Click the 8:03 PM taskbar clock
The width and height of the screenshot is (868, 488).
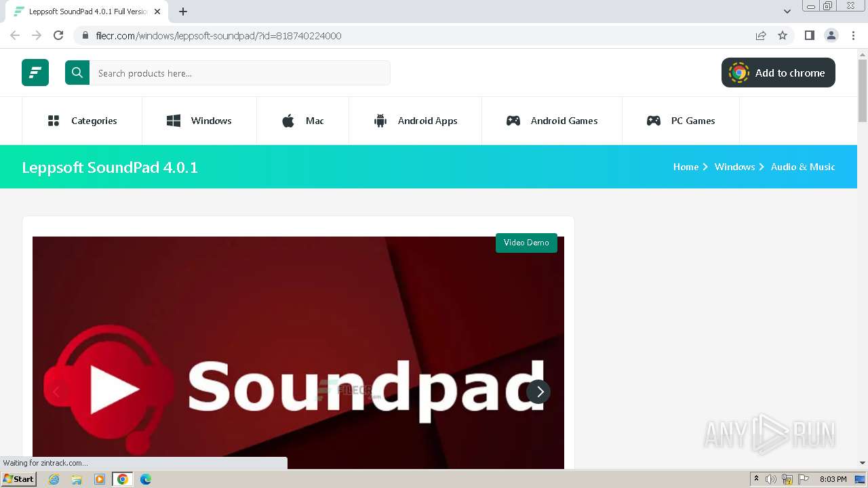tap(833, 479)
